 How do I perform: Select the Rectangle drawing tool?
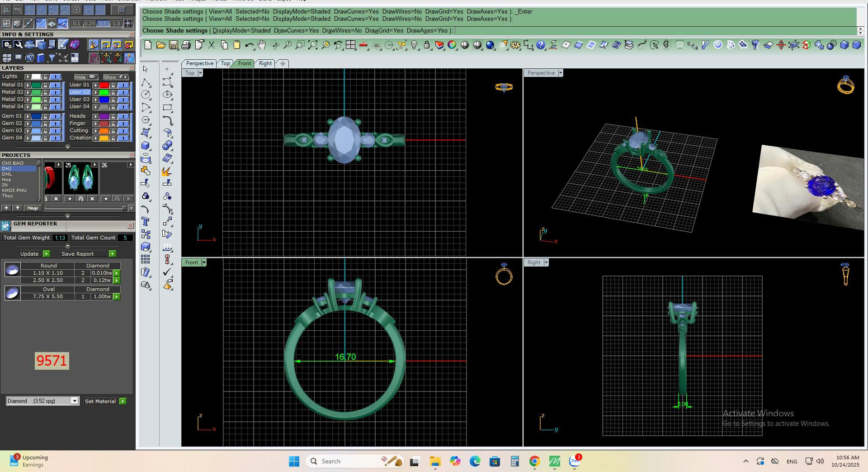(167, 108)
